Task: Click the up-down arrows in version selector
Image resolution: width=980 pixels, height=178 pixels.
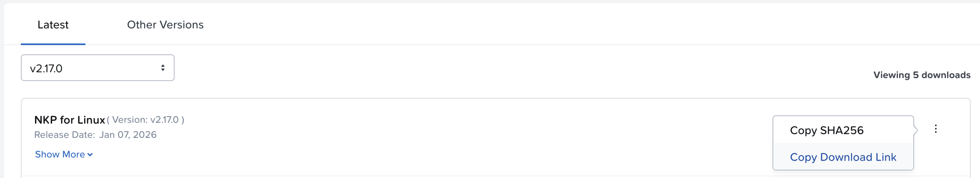Action: (x=163, y=68)
